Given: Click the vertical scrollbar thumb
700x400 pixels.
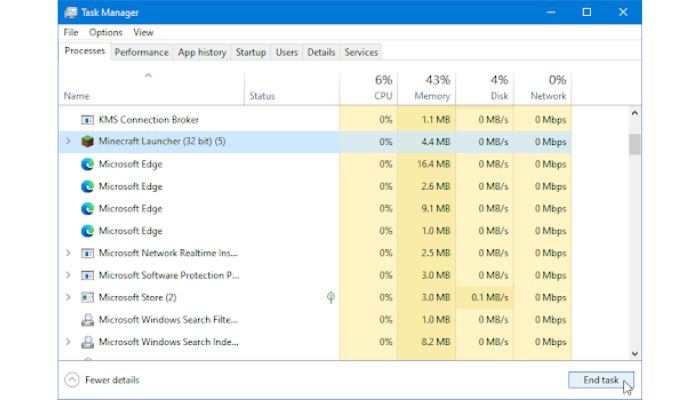Looking at the screenshot, I should [634, 144].
